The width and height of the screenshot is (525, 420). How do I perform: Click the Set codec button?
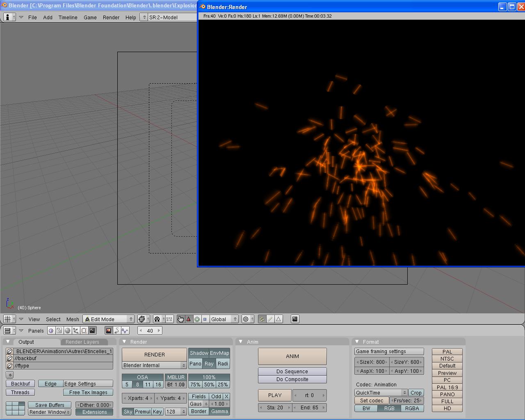[x=372, y=401]
